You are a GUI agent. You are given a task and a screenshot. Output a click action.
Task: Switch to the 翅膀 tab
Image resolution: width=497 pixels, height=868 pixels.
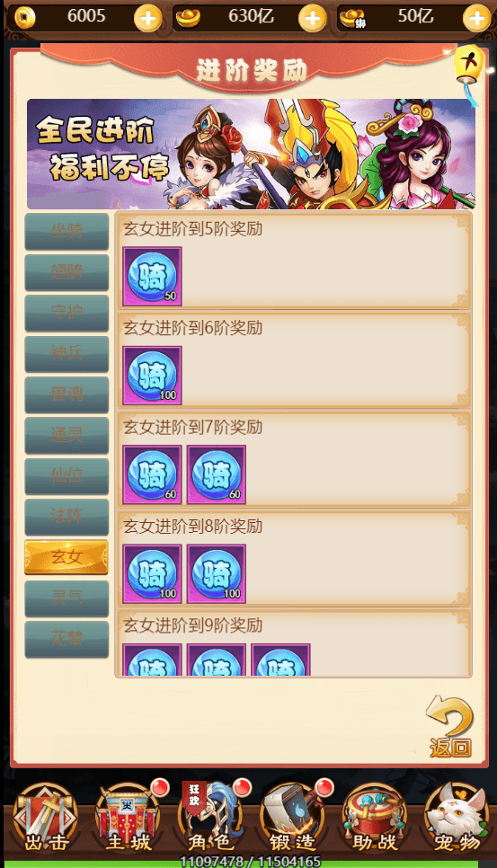[67, 272]
